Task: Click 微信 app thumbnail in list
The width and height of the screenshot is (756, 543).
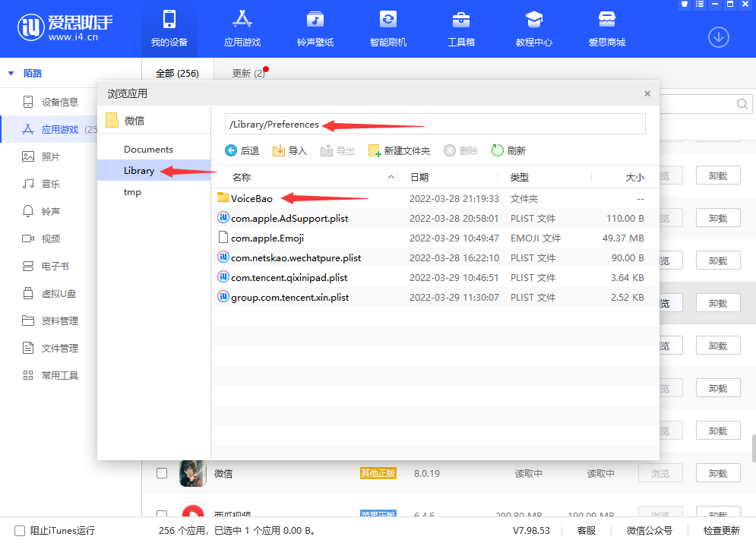Action: [193, 473]
